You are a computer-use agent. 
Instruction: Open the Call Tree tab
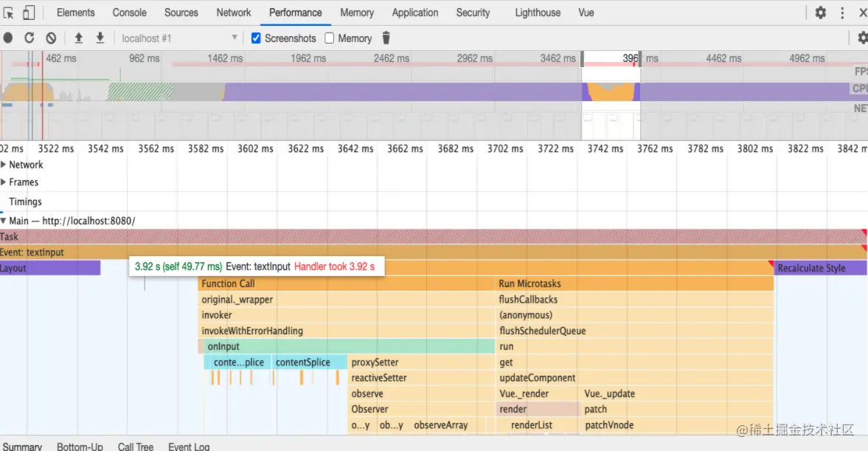pyautogui.click(x=136, y=446)
